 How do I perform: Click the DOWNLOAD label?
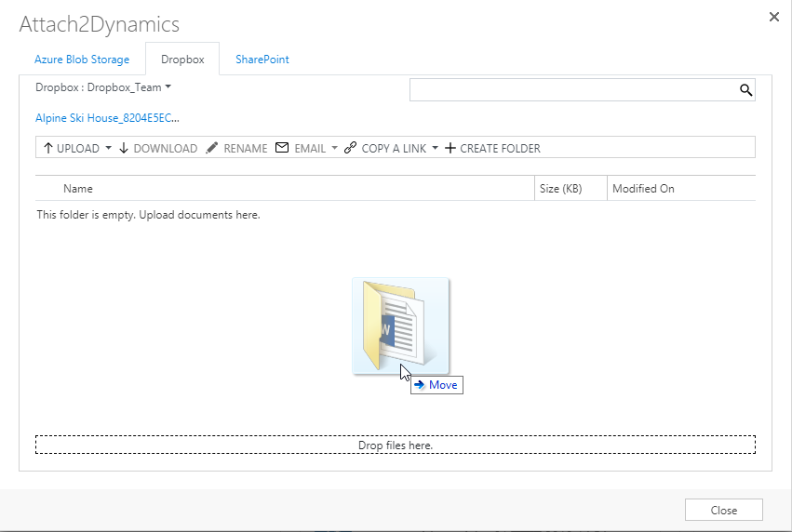pos(165,149)
